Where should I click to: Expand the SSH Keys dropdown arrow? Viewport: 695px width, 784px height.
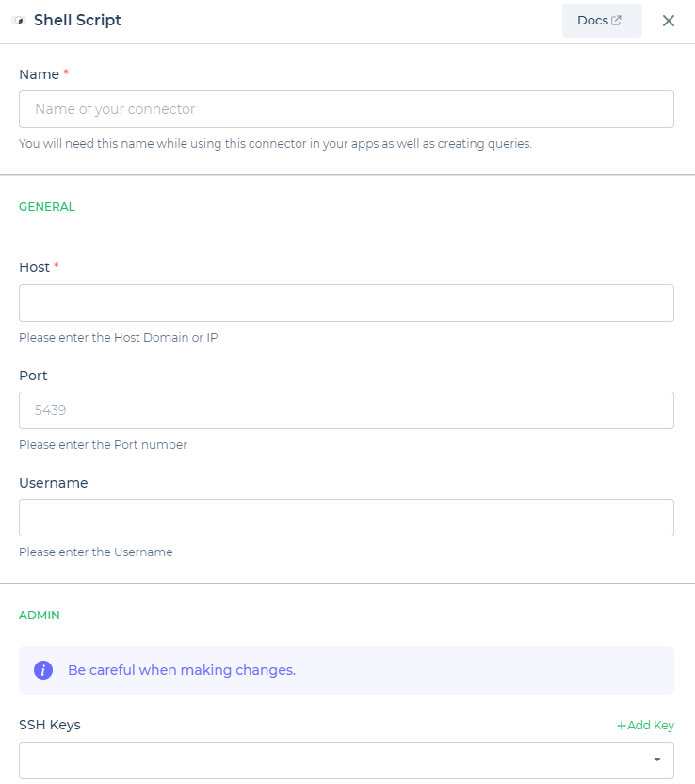coord(657,760)
